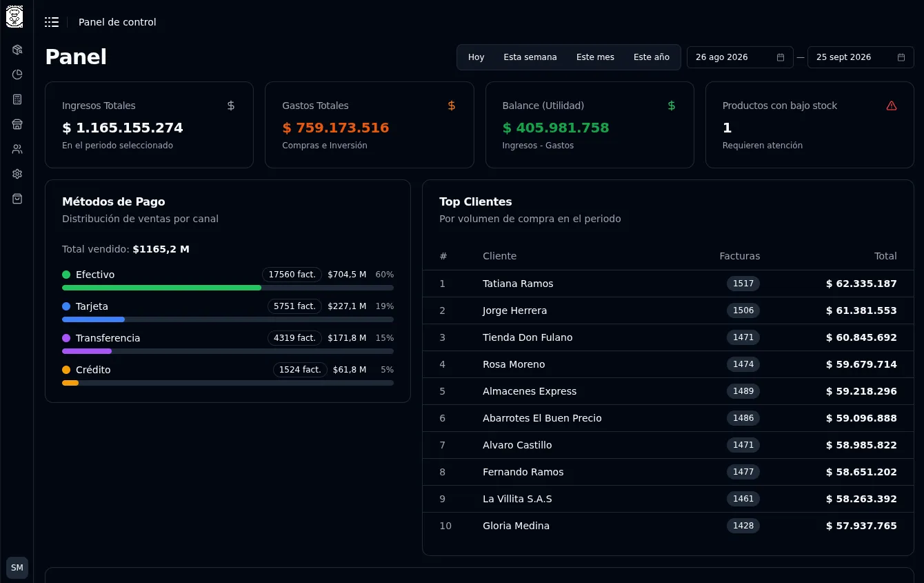The width and height of the screenshot is (924, 583).
Task: Click the orange Crédito color dot
Action: click(x=66, y=370)
